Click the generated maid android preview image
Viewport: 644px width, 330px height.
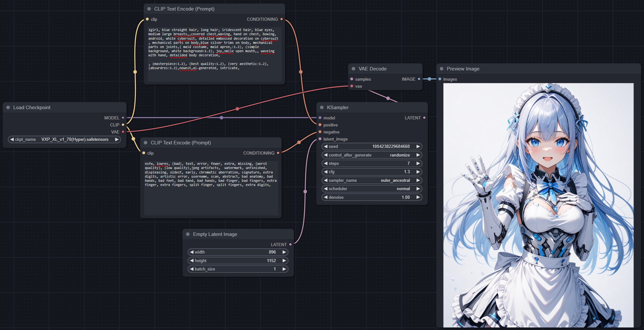tap(538, 205)
